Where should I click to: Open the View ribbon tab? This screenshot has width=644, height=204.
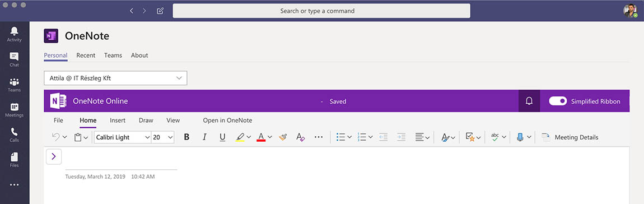(173, 120)
